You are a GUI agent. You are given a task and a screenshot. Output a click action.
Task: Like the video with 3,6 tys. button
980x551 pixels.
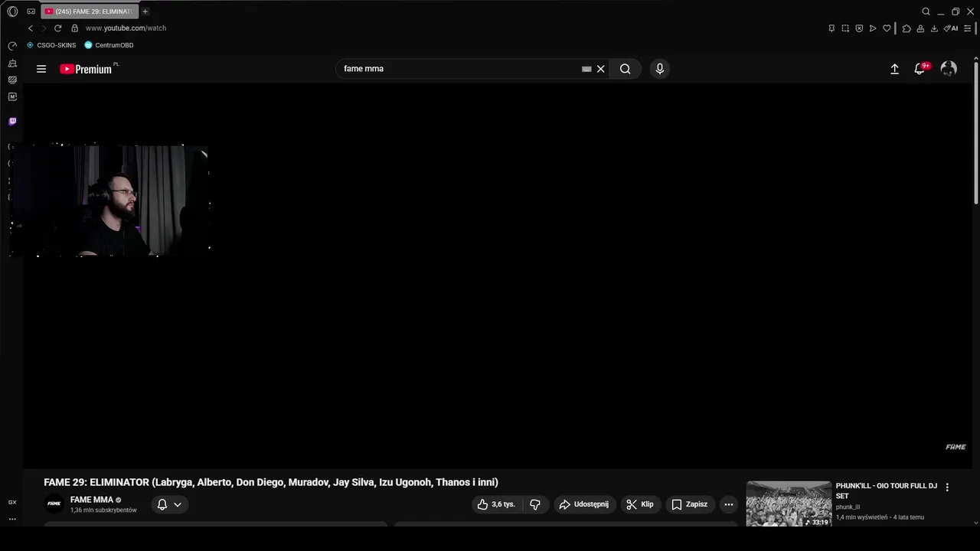click(497, 504)
